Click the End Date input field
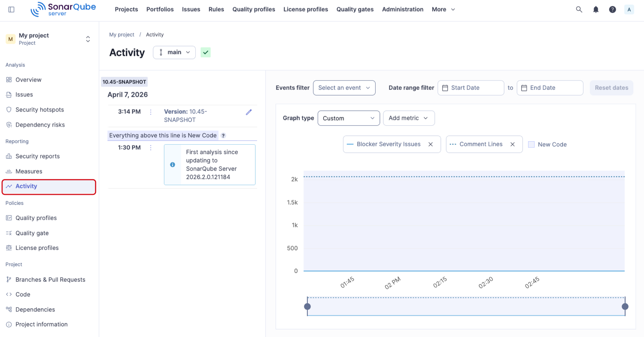The height and width of the screenshot is (337, 644). pos(550,88)
